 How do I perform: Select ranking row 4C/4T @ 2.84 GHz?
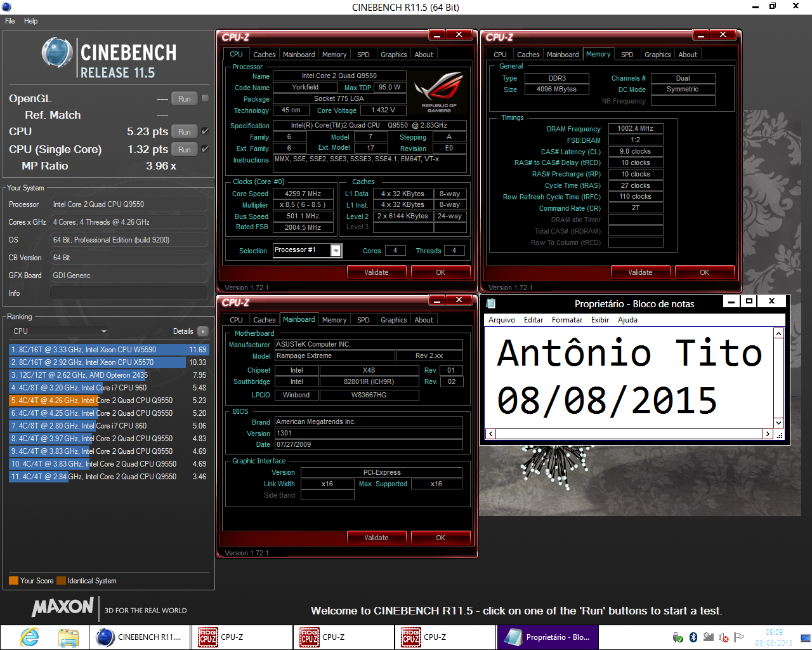pos(108,477)
